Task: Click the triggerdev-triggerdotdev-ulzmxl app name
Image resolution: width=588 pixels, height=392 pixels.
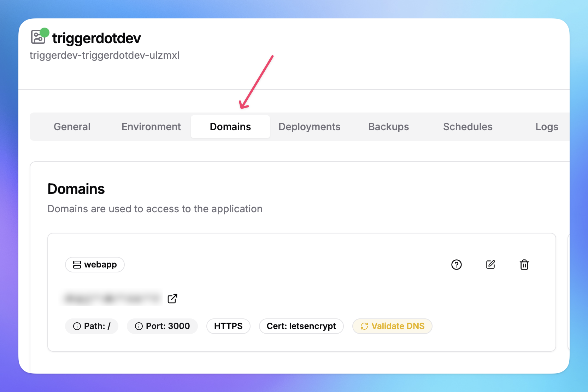Action: 105,56
